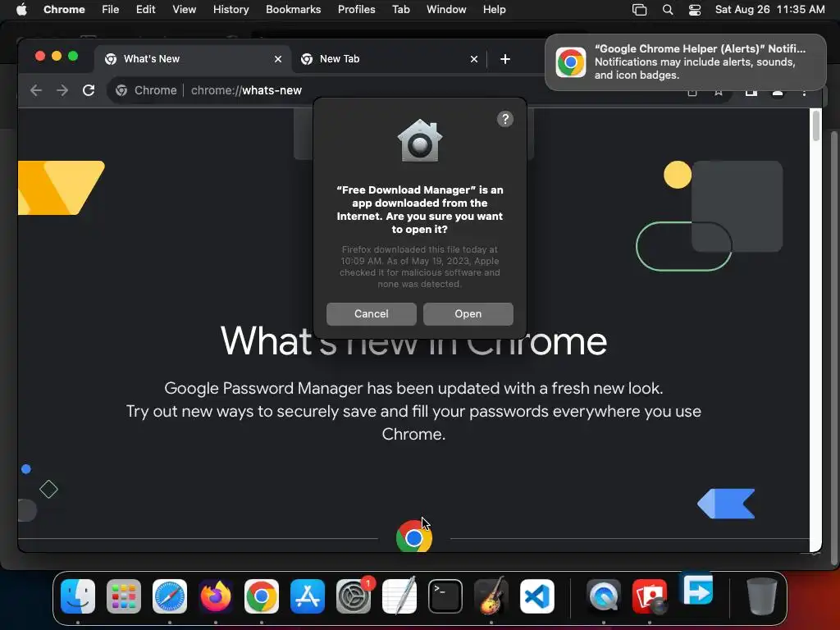Open the Window menu
The image size is (840, 630).
tap(446, 10)
